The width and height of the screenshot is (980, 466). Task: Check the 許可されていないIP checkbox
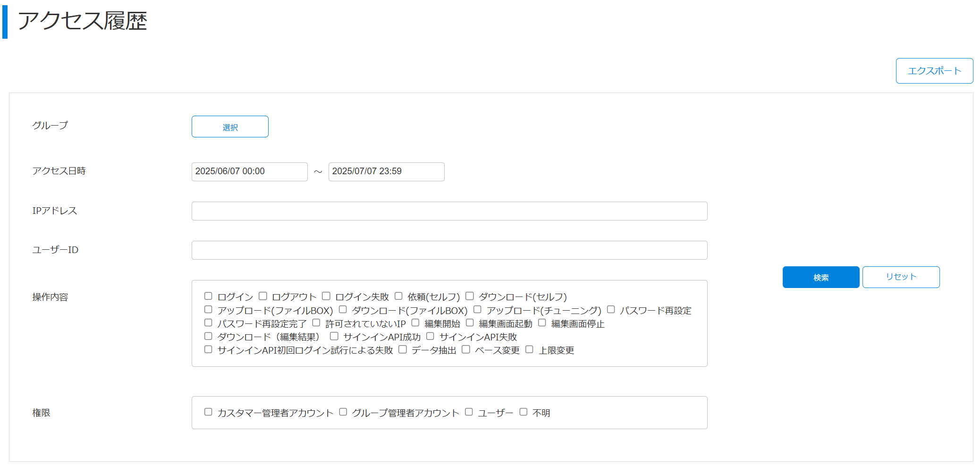click(x=316, y=323)
